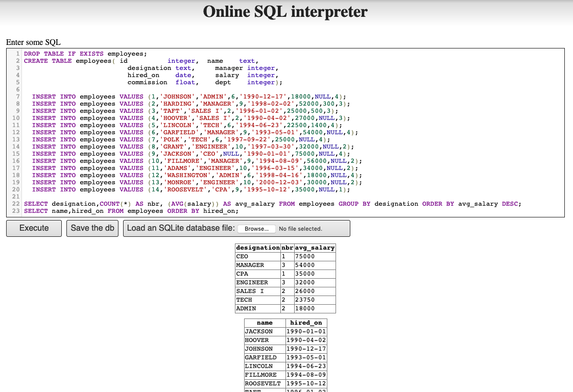The width and height of the screenshot is (573, 392).
Task: Click the 'name' column header
Action: pyautogui.click(x=265, y=323)
